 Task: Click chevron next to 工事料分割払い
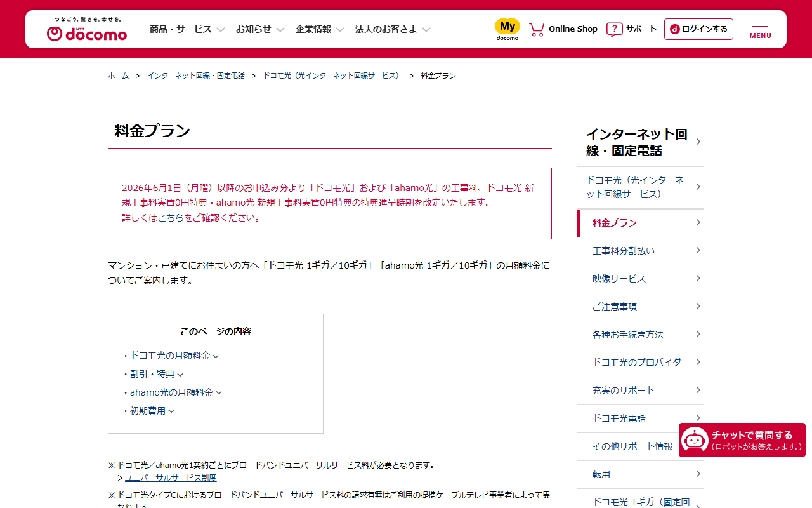click(x=698, y=250)
